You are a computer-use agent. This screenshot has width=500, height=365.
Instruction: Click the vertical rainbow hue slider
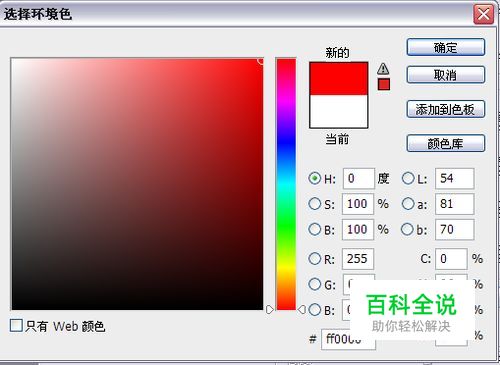pos(286,184)
